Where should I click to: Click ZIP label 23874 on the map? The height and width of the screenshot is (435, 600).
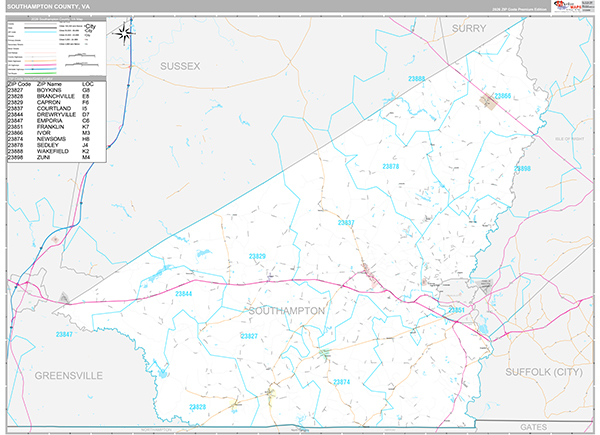[342, 383]
